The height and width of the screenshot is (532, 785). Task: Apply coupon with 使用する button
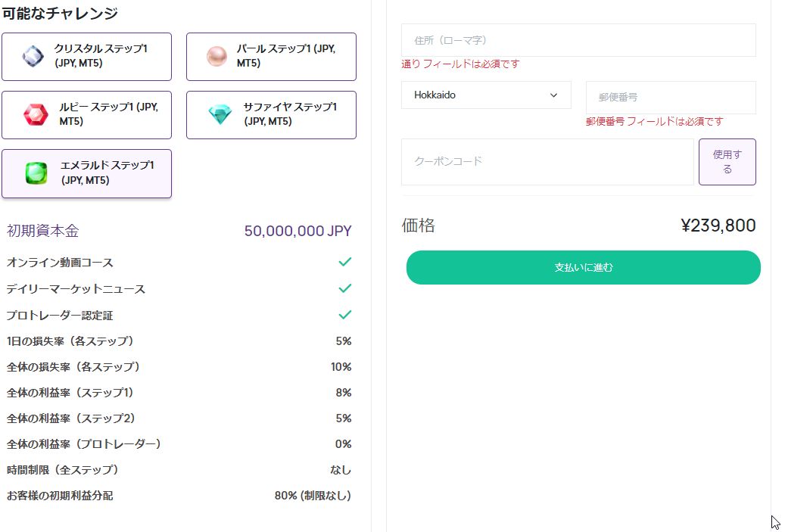pos(727,162)
